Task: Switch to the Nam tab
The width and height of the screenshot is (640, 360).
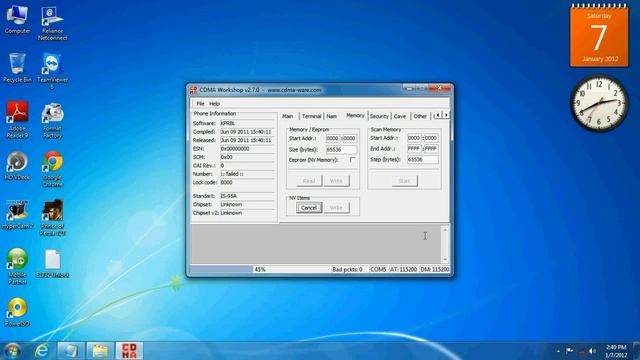Action: pyautogui.click(x=332, y=116)
